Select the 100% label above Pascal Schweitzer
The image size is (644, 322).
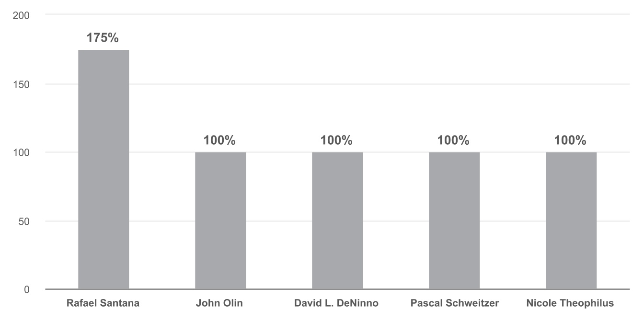[x=453, y=141]
